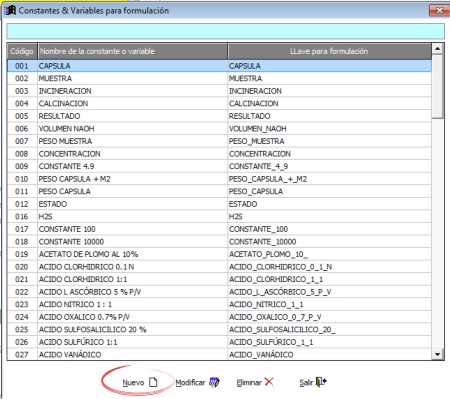This screenshot has height=399, width=450.
Task: Click the Nuevo blank page icon
Action: click(153, 382)
